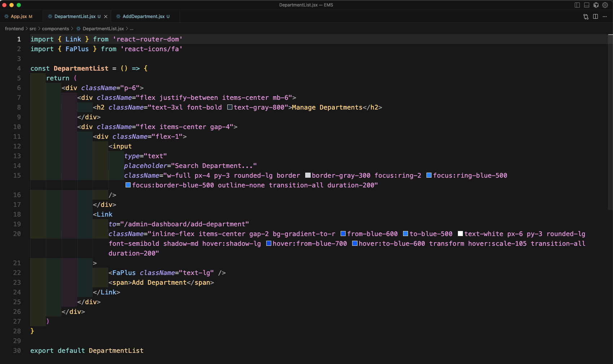Click "/admin-dashboard/add-department" route string
Image resolution: width=613 pixels, height=364 pixels.
click(x=185, y=224)
